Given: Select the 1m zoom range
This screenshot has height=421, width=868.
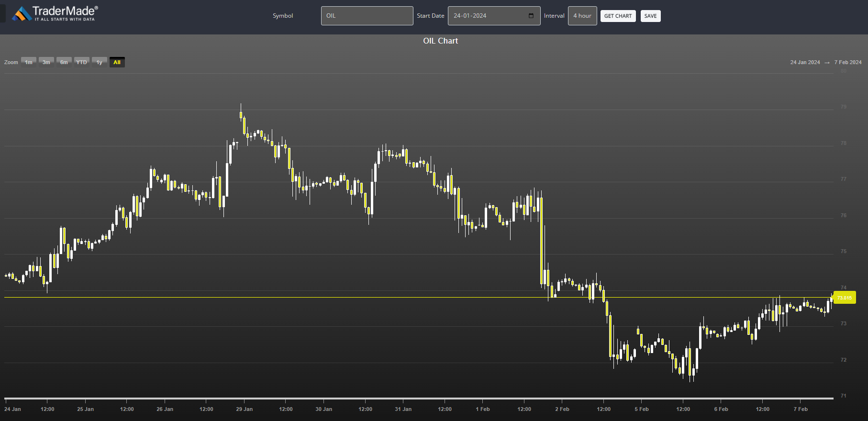Looking at the screenshot, I should coord(29,62).
